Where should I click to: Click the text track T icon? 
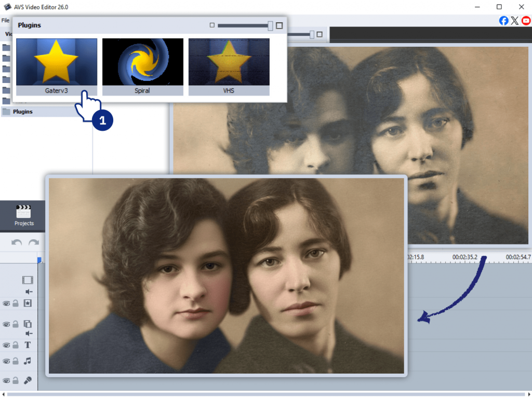28,345
